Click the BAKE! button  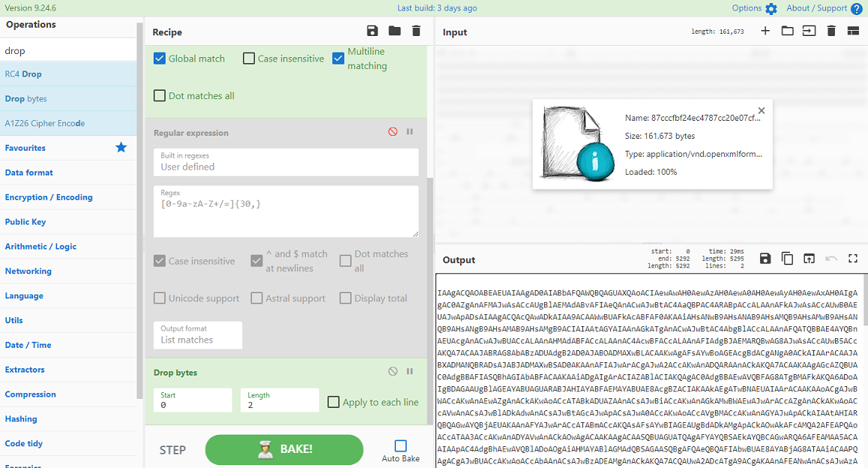coord(284,449)
